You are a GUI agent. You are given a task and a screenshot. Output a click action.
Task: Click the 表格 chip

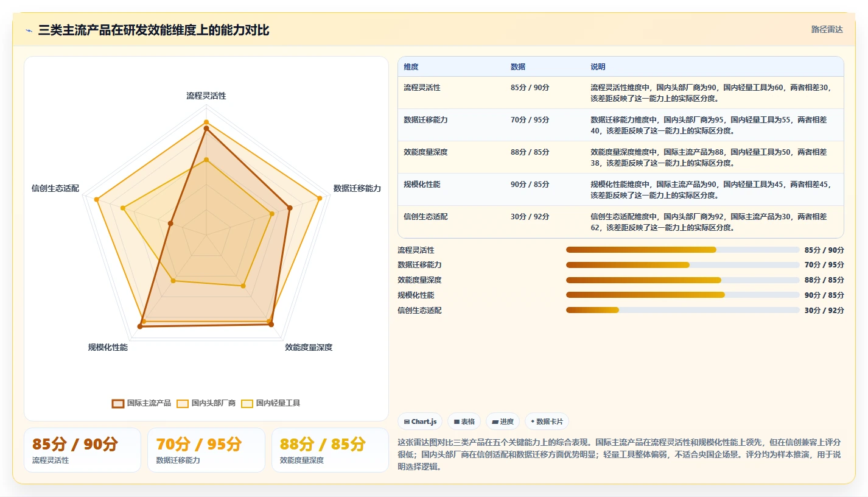pos(464,421)
